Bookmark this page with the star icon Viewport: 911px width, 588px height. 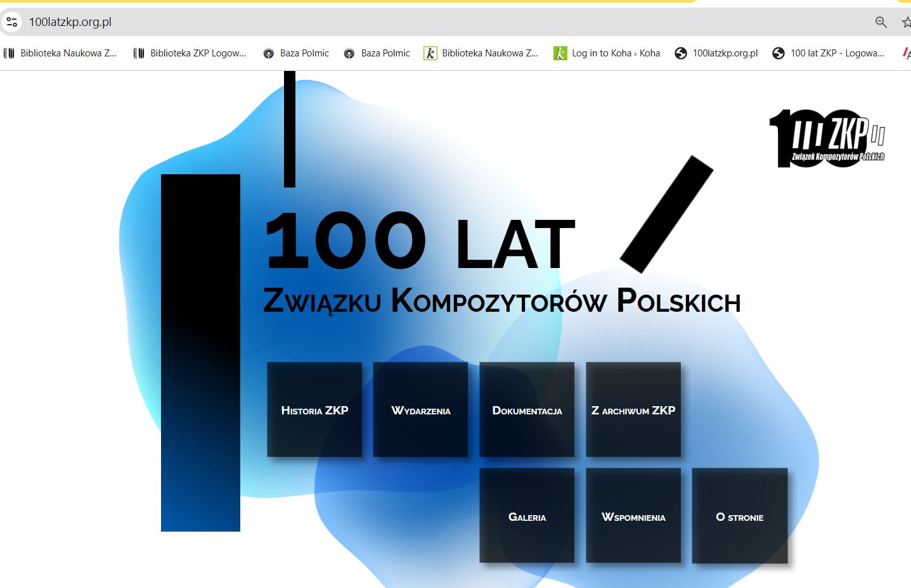tap(907, 22)
